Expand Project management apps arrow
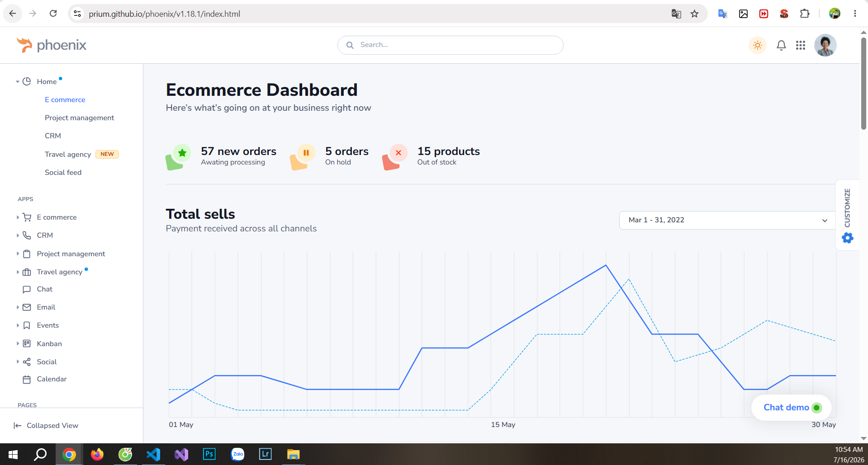 (x=18, y=254)
